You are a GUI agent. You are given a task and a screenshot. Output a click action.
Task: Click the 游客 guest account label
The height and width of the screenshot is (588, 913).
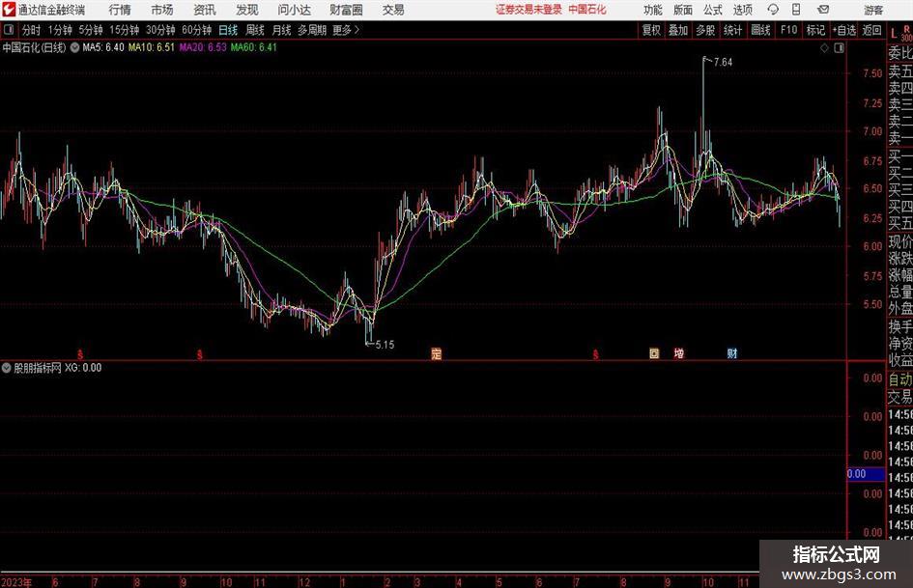[x=873, y=10]
